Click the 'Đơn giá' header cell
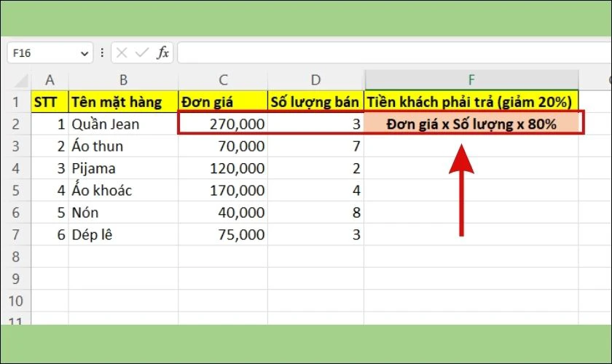 point(223,102)
